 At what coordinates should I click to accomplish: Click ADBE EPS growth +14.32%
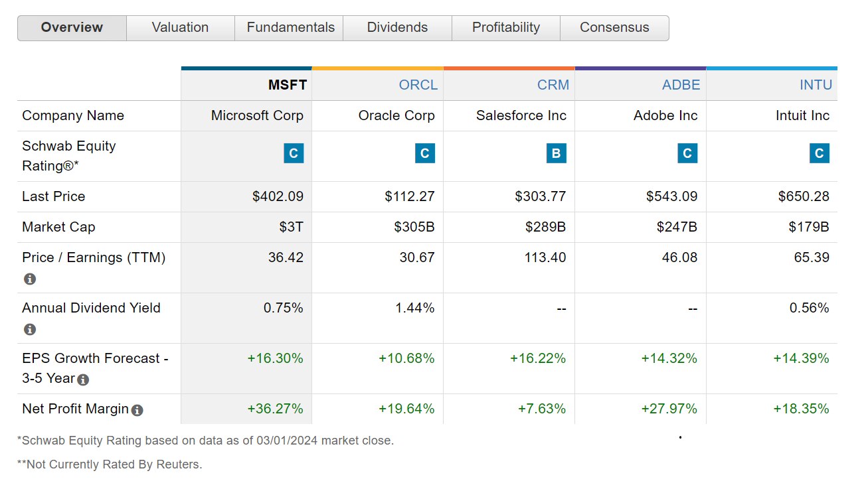pyautogui.click(x=669, y=358)
